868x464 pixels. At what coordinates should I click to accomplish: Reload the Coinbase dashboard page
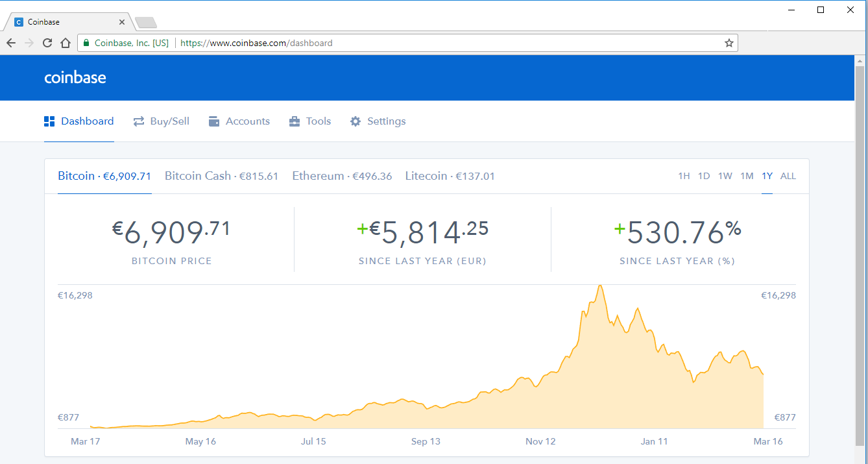(47, 43)
